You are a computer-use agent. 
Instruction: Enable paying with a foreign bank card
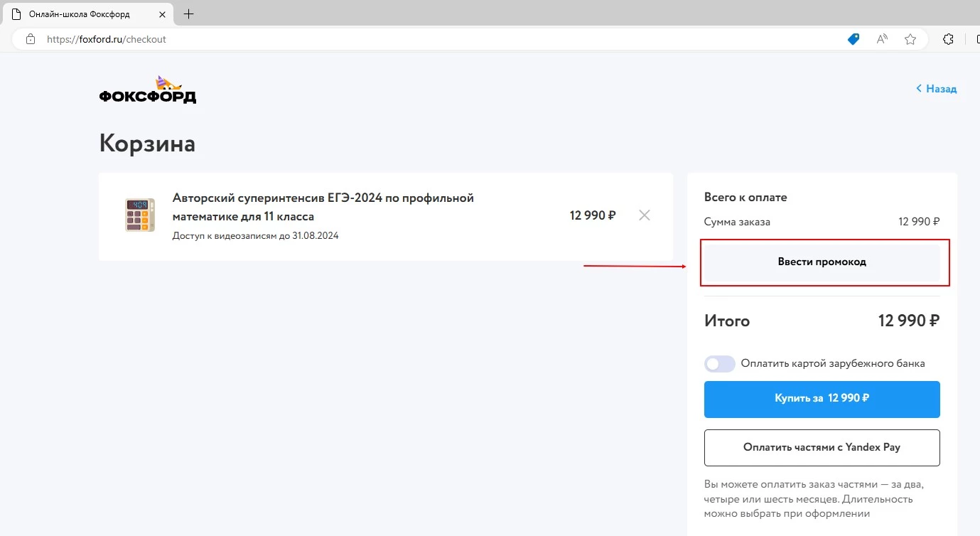point(719,363)
